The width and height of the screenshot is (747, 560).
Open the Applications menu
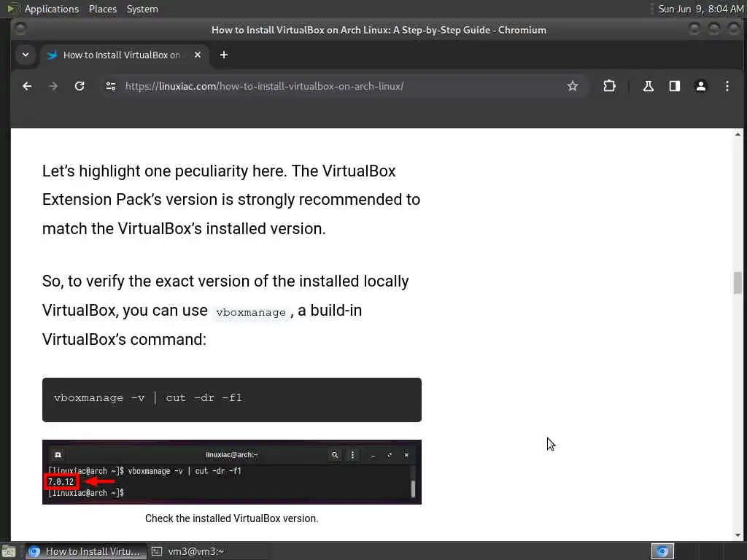click(x=52, y=9)
